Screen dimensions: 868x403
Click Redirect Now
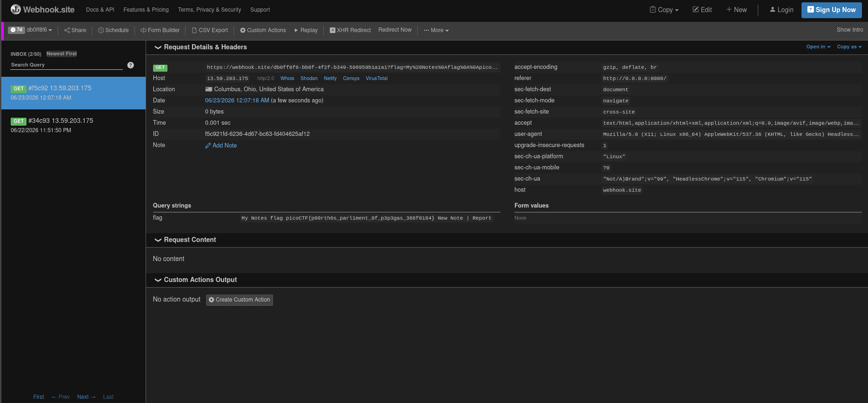coord(395,30)
